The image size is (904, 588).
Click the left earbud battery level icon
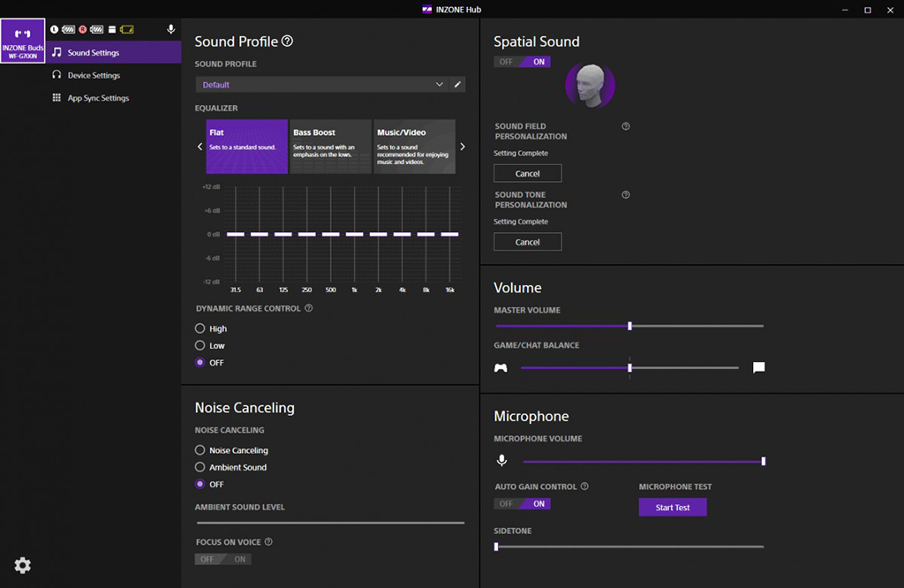pos(69,29)
